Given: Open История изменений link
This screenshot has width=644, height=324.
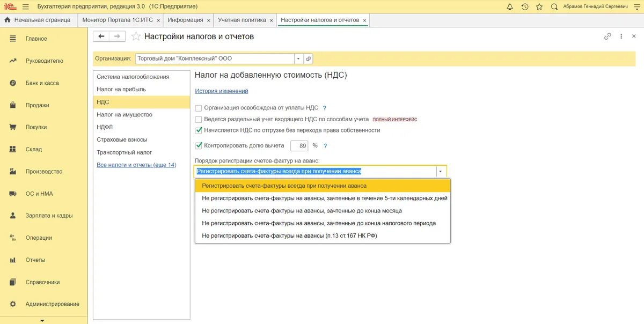Looking at the screenshot, I should click(x=222, y=91).
